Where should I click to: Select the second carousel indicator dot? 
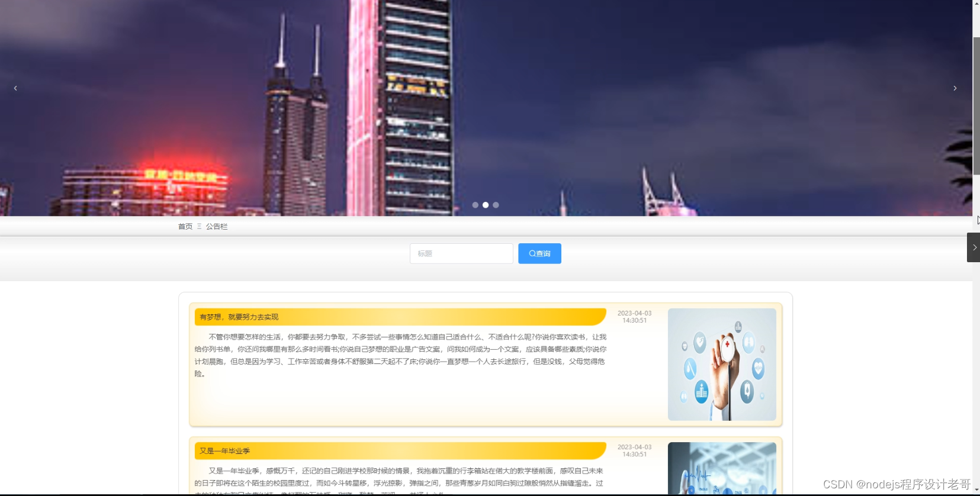click(486, 205)
